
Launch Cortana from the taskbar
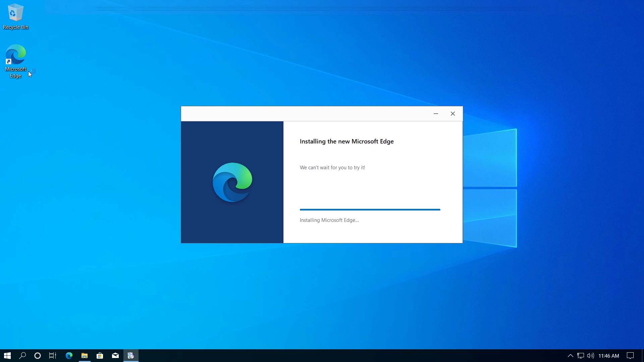coord(38,356)
